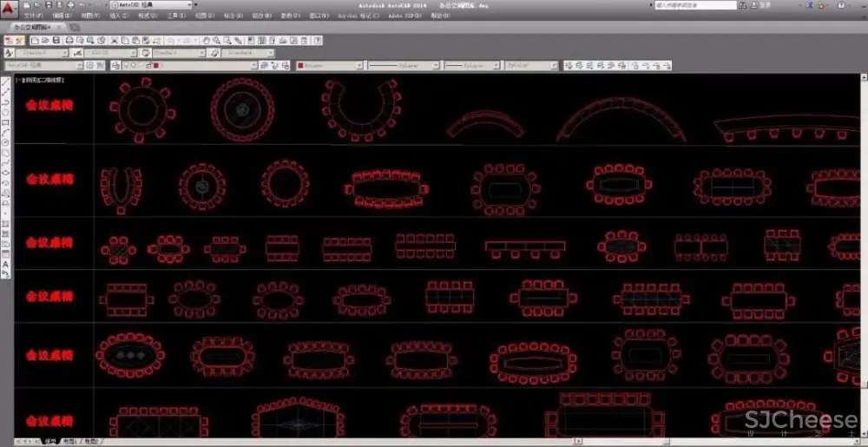Click the Text Style icon

(10, 53)
